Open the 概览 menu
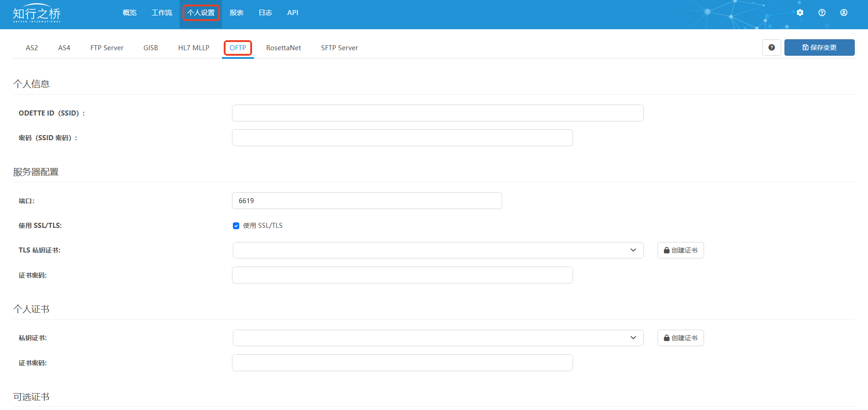Viewport: 868px width, 410px height. [x=130, y=13]
